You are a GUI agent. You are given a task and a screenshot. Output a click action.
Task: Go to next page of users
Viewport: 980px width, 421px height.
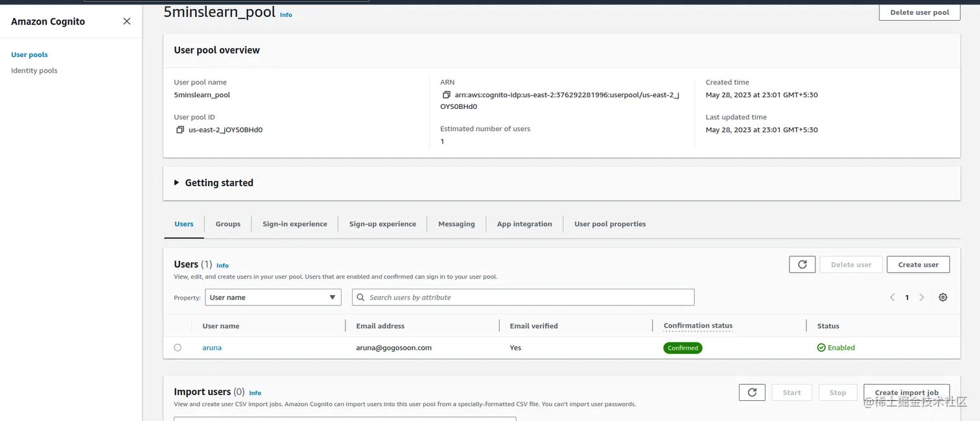(922, 297)
